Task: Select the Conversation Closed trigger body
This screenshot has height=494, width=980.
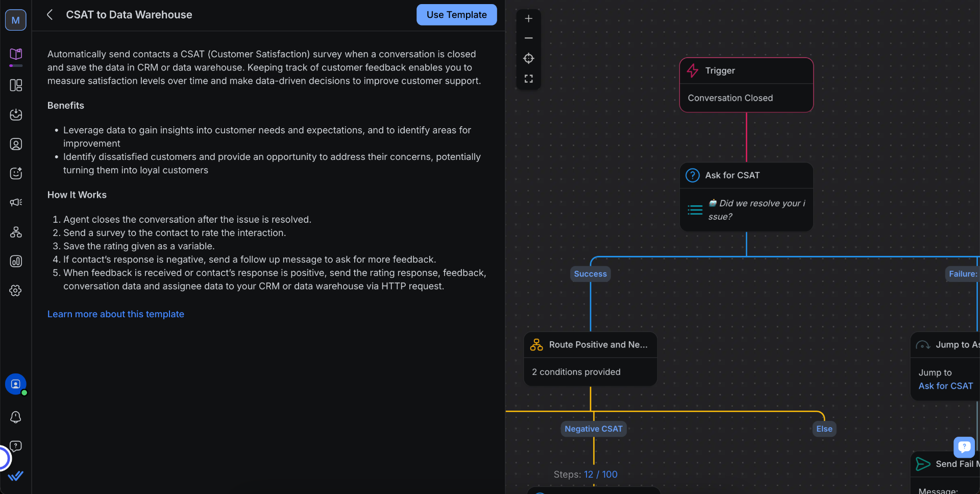Action: coord(746,98)
